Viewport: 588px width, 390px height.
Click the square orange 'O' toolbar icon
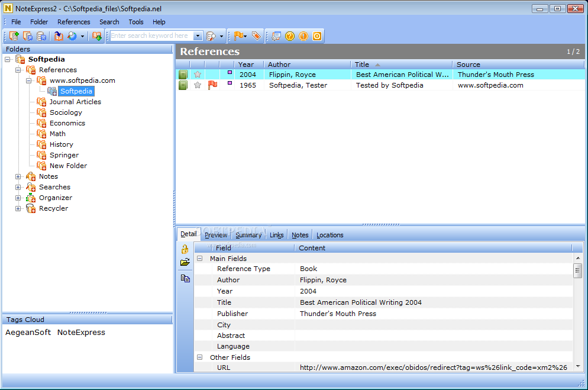317,36
